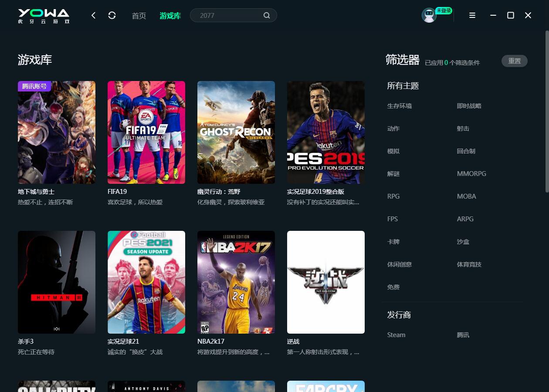Toggle the FPS theme filter
549x392 pixels.
(x=392, y=219)
